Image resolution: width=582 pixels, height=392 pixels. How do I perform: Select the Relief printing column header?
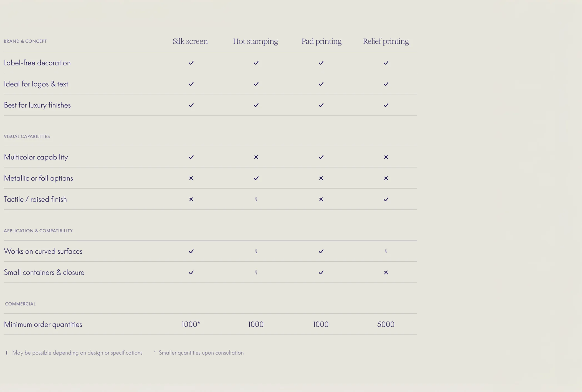(386, 41)
